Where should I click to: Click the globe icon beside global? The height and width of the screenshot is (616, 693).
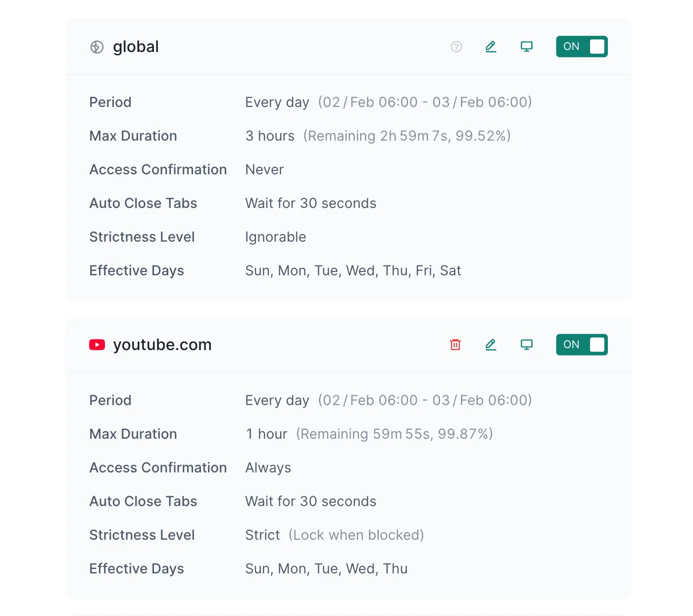[x=97, y=47]
